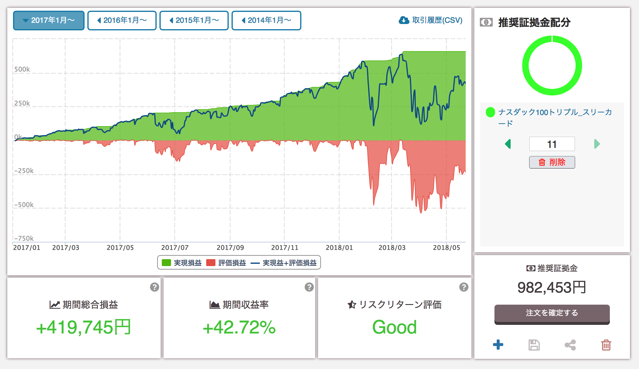The width and height of the screenshot is (639, 369).
Task: Click the +419,745円 value
Action: 84,327
